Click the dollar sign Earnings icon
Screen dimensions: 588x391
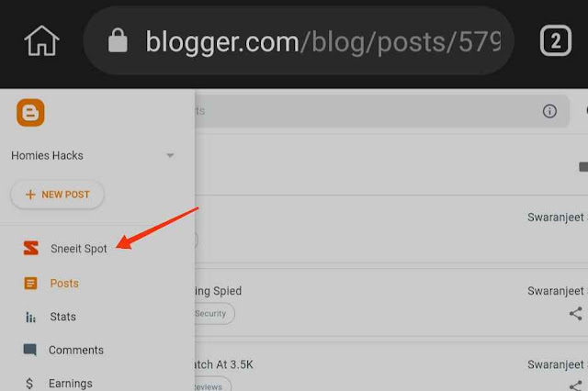[29, 383]
